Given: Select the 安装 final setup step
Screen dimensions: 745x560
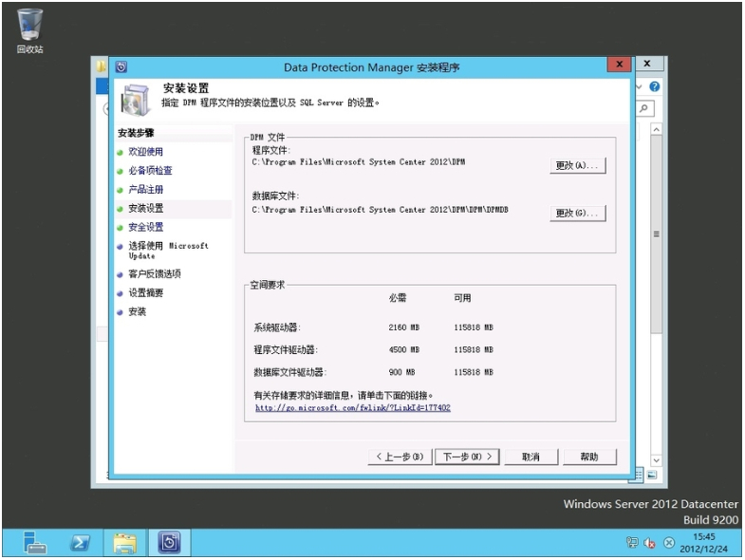Looking at the screenshot, I should tap(137, 312).
